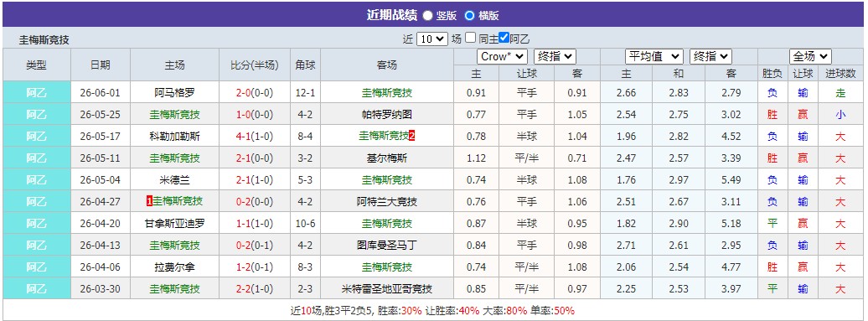Click red card badge 2 beside 圭梅斯竞技
Viewport: 868px width, 321px height.
[x=412, y=136]
